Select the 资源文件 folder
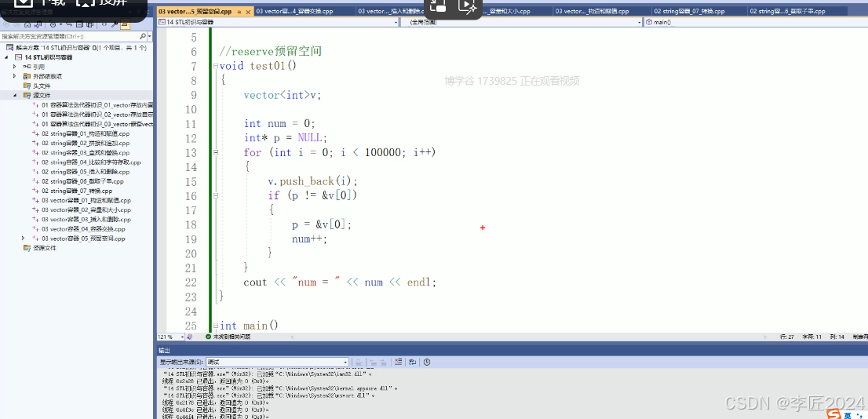Screen dimensions: 868x419 coord(40,248)
